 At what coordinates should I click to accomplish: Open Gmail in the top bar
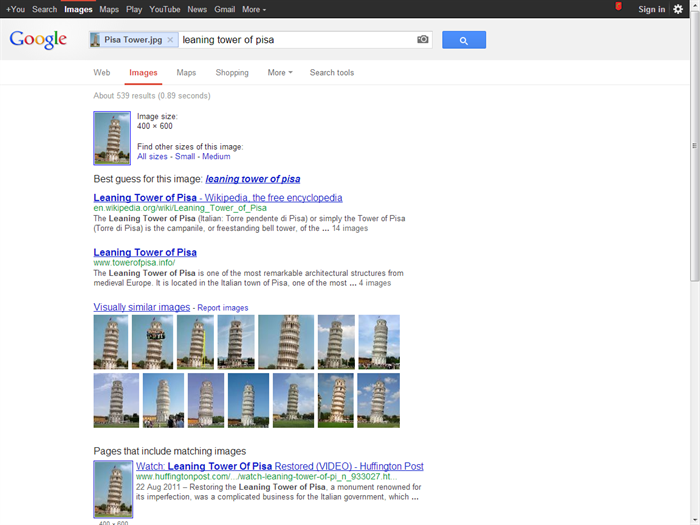click(x=225, y=9)
